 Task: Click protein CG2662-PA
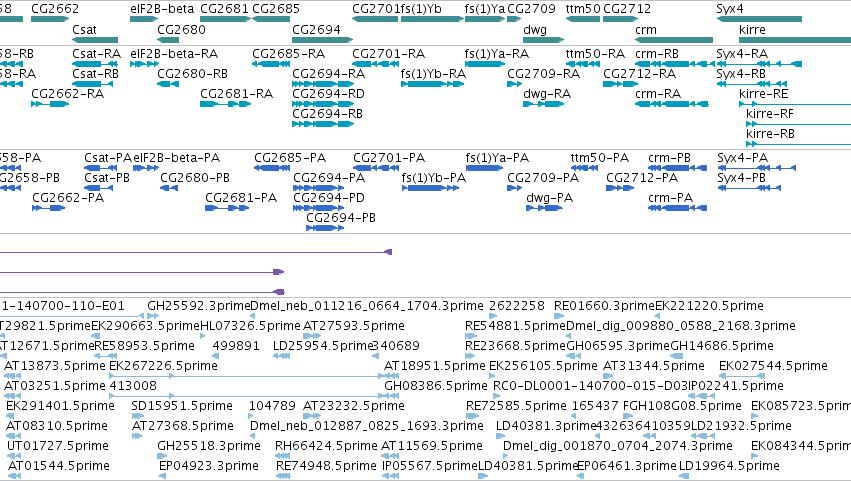point(48,208)
